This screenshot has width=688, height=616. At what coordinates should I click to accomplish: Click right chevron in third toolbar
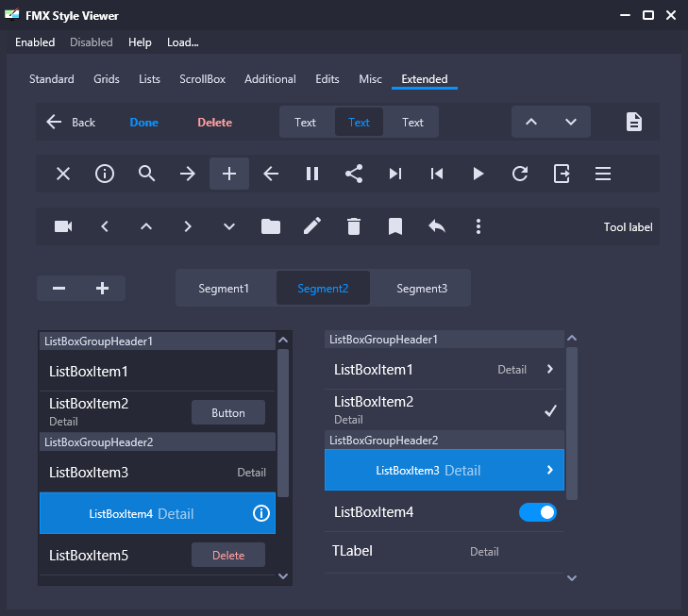click(x=188, y=226)
